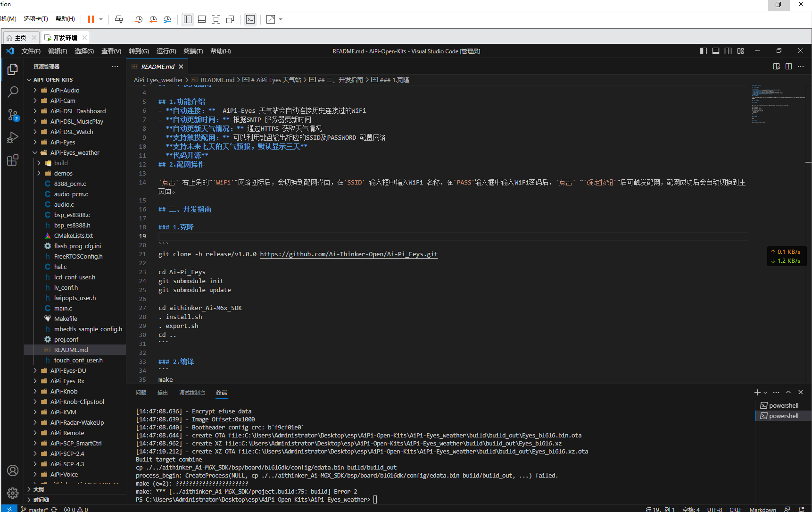Open VMware console view icon
This screenshot has width=812, height=512.
pos(250,19)
